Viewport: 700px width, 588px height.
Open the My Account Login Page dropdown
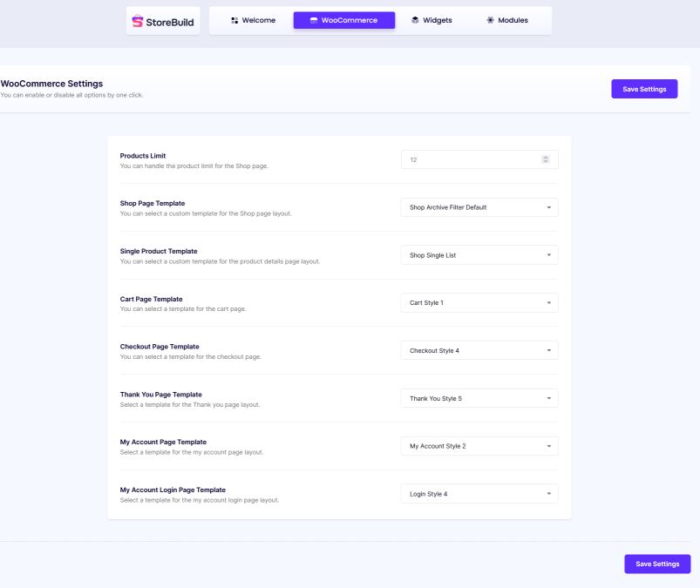pos(479,494)
